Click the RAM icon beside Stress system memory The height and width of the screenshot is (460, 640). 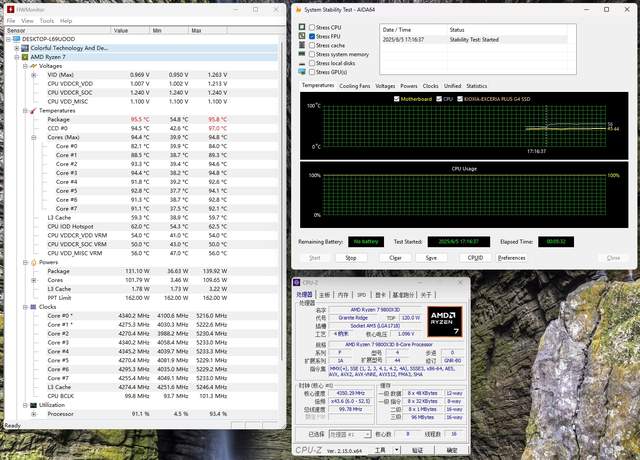point(302,54)
